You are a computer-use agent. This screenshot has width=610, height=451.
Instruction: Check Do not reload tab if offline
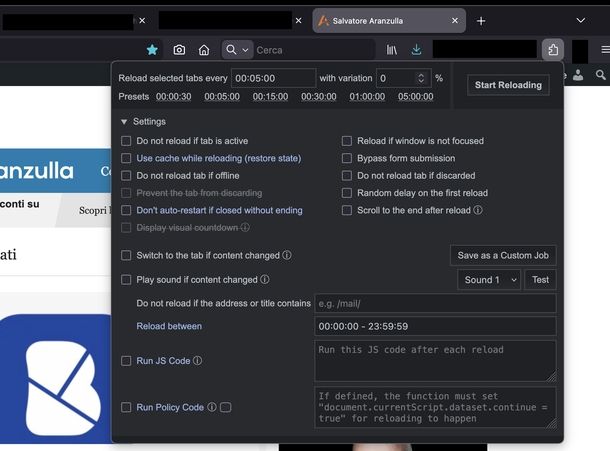pos(126,175)
